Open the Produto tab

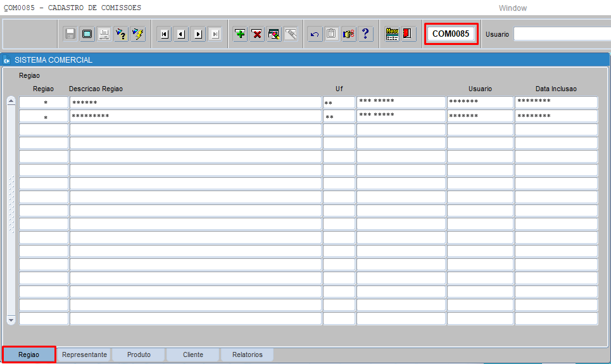click(139, 355)
